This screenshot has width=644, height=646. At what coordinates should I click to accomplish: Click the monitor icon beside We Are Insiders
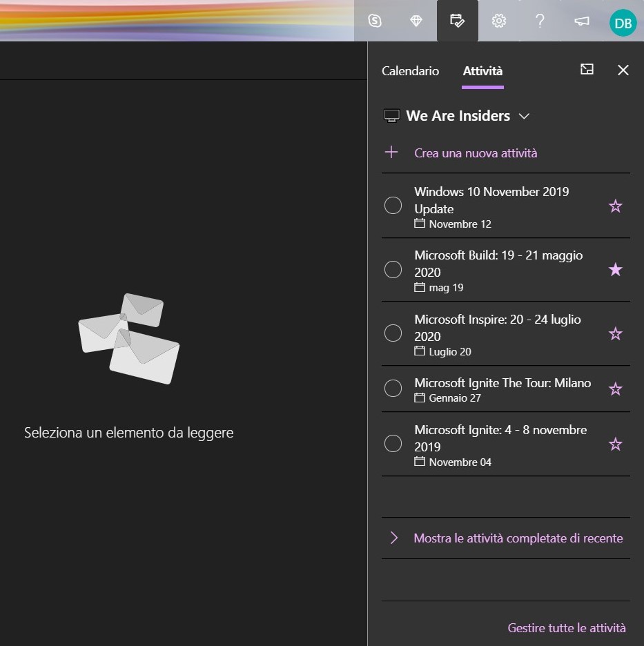(392, 116)
